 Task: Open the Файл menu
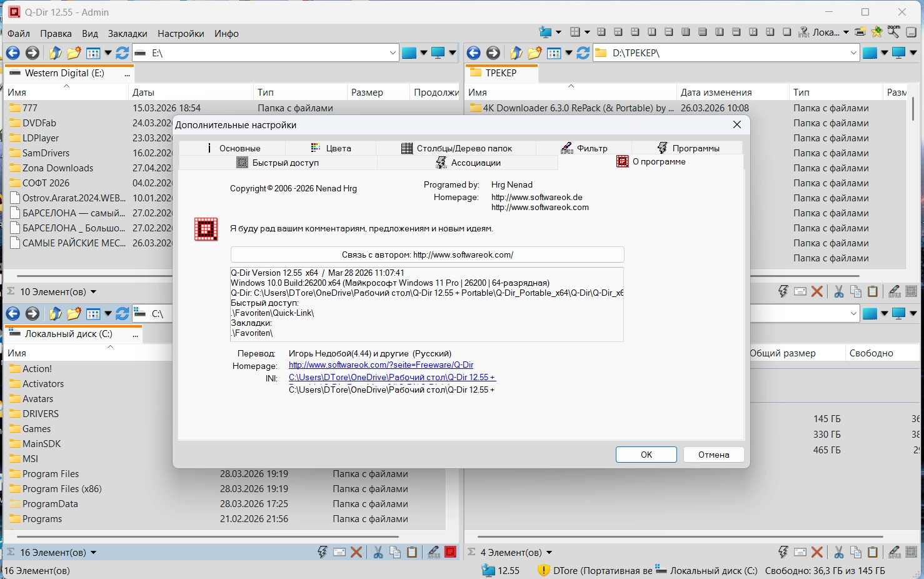(19, 34)
